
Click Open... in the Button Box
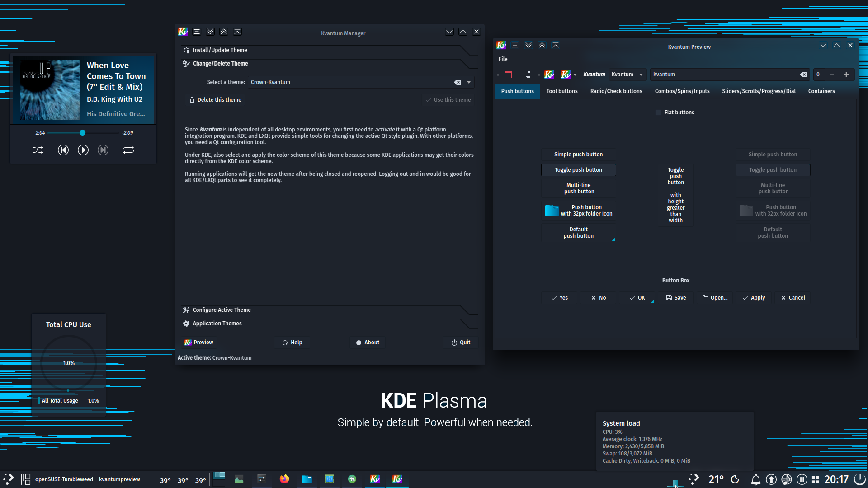coord(715,298)
